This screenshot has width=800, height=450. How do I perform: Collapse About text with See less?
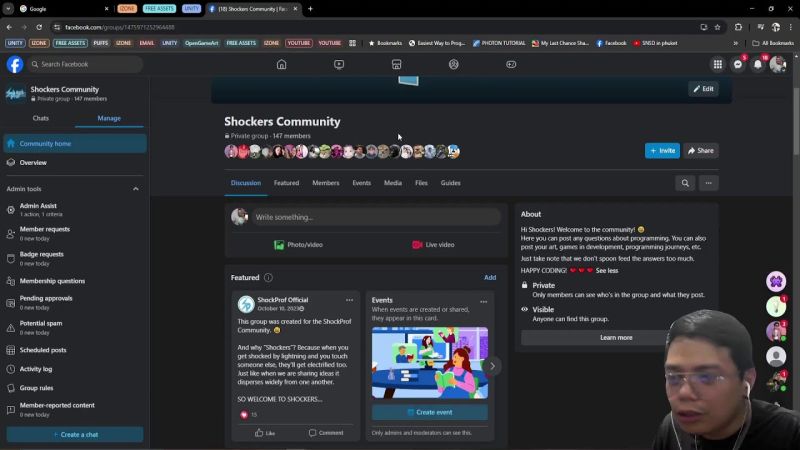607,270
